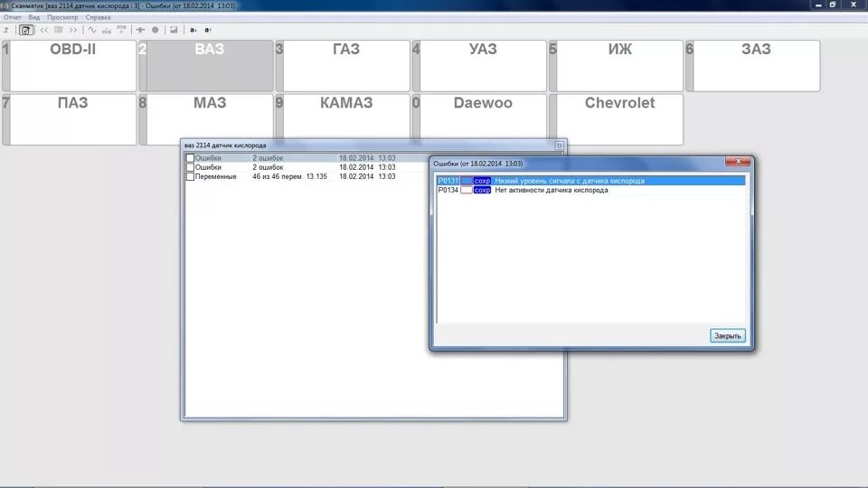This screenshot has width=868, height=488.
Task: Click 'Нет активности датчика кислорода' description
Action: (552, 191)
